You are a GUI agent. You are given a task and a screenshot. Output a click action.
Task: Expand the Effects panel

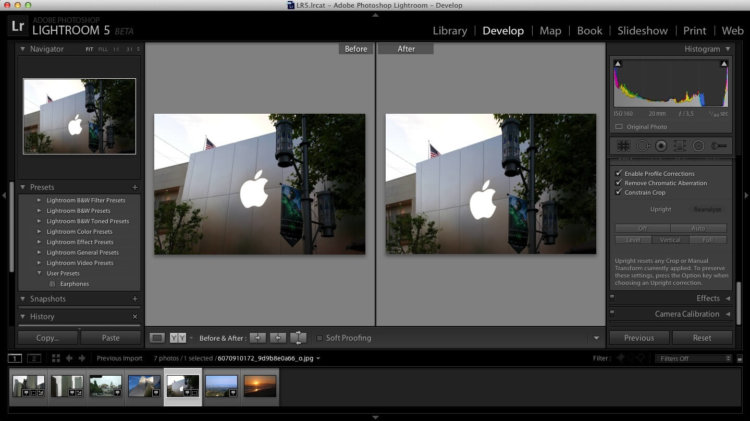(728, 299)
